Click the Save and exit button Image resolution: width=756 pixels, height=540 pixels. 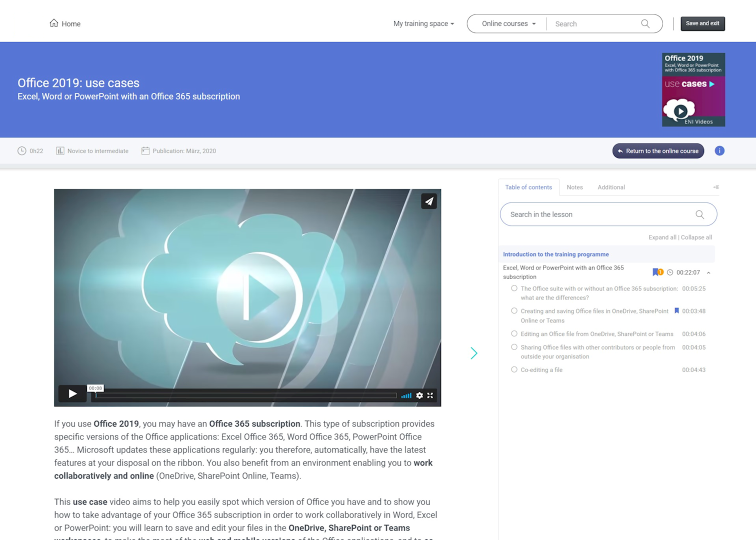702,23
